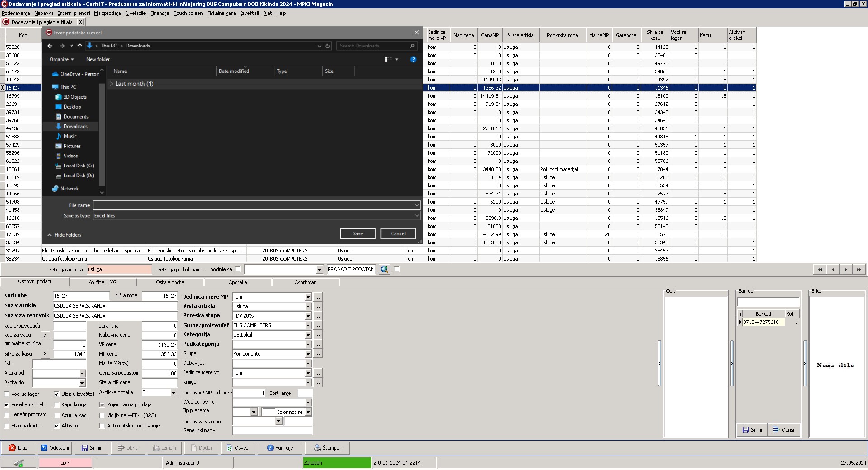Click the Color not sel color swatch
The height and width of the screenshot is (470, 868).
point(269,412)
